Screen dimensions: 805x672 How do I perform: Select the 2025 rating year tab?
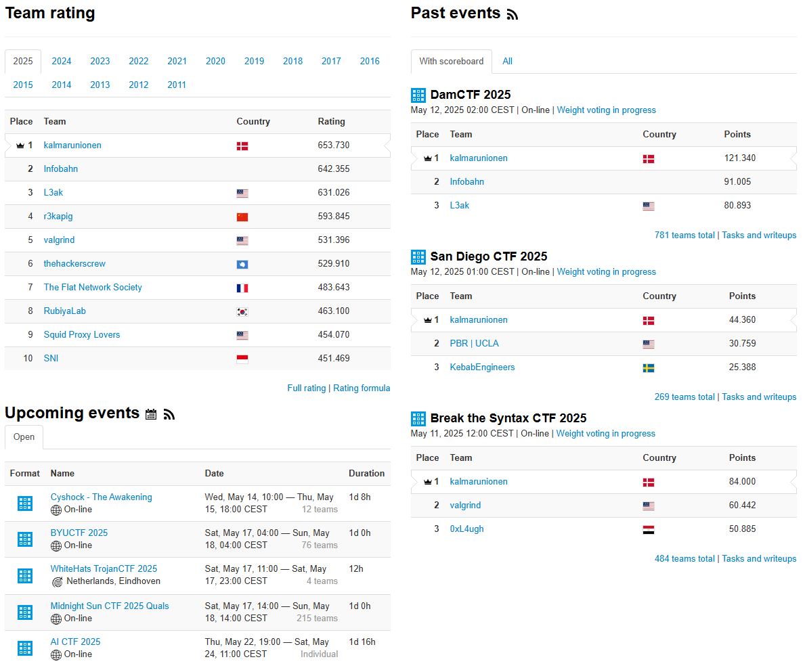pyautogui.click(x=23, y=61)
